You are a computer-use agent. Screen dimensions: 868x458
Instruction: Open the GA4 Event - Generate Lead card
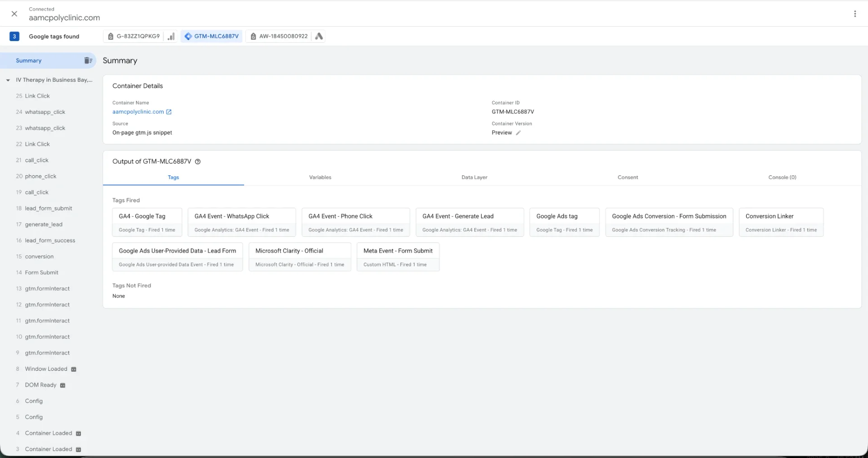pyautogui.click(x=470, y=222)
